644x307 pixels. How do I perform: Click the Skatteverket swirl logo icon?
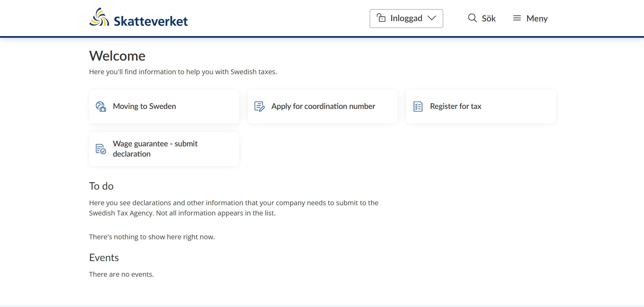99,17
